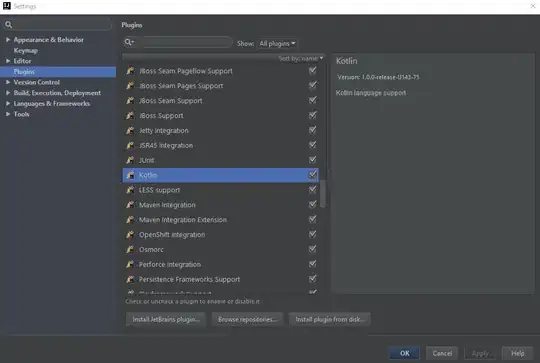Select the Kotlin plugin row text

coord(148,175)
